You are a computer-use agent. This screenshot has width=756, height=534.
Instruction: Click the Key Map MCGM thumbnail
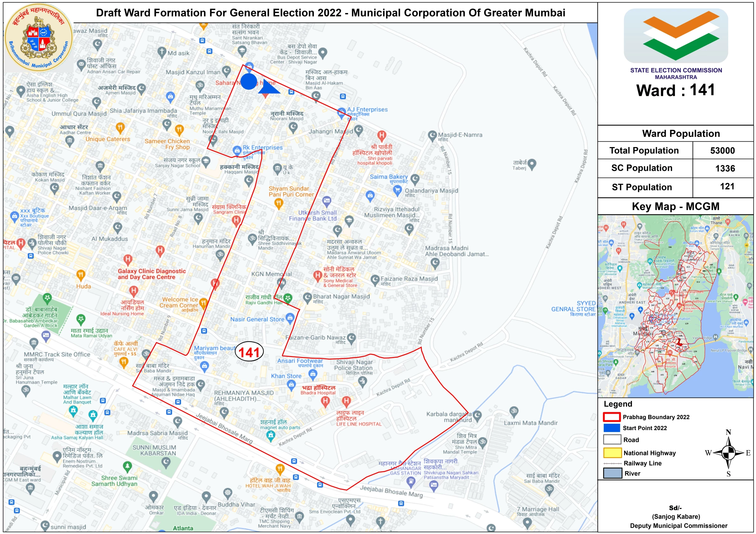[675, 306]
